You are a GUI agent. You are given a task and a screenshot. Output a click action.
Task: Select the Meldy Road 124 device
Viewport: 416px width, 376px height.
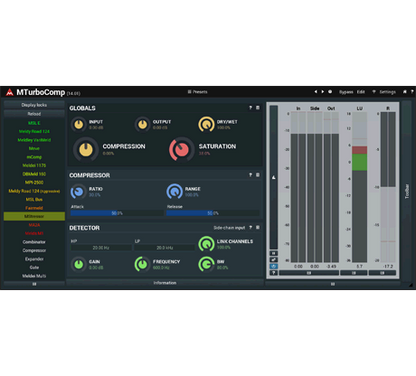tap(34, 131)
